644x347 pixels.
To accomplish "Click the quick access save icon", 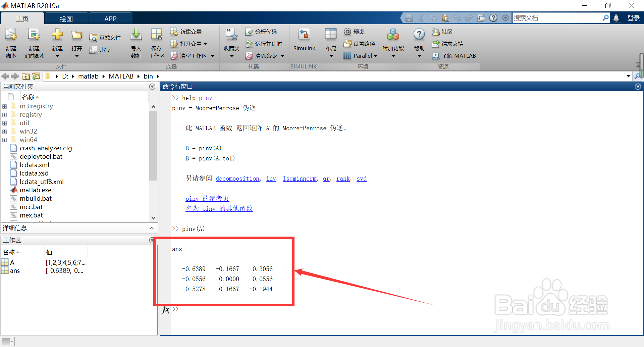I will click(x=409, y=18).
